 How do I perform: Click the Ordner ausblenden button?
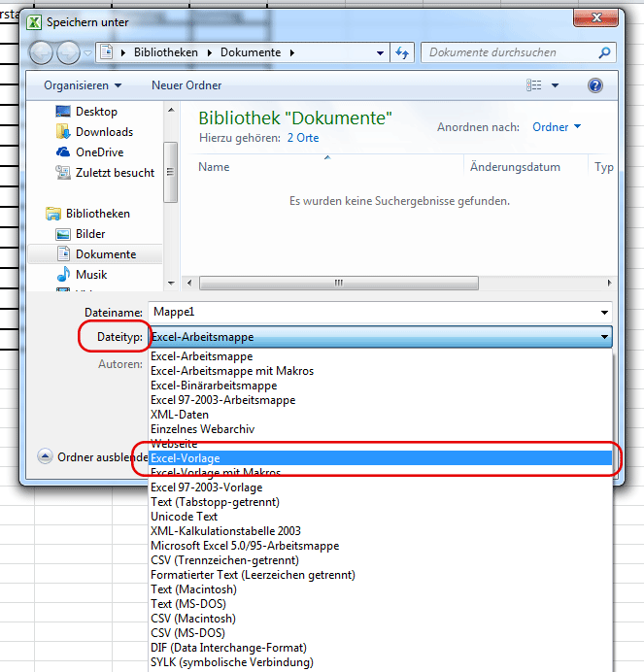[x=92, y=456]
